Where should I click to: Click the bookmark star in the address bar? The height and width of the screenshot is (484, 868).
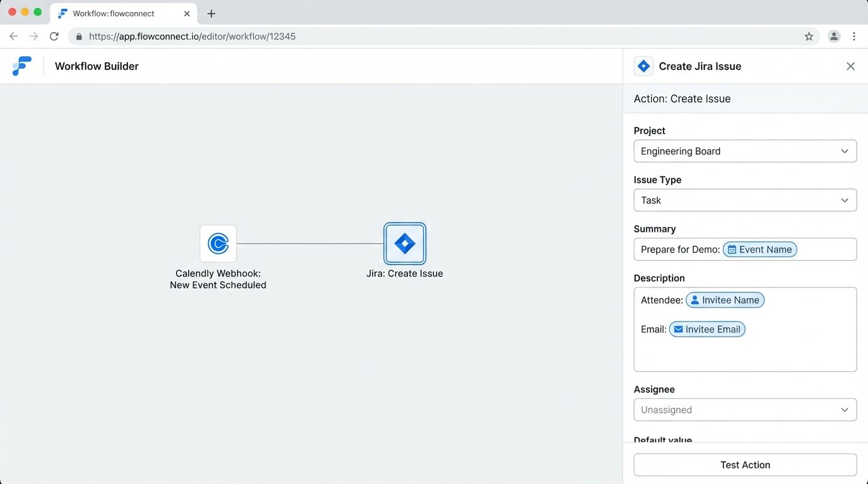pyautogui.click(x=809, y=36)
